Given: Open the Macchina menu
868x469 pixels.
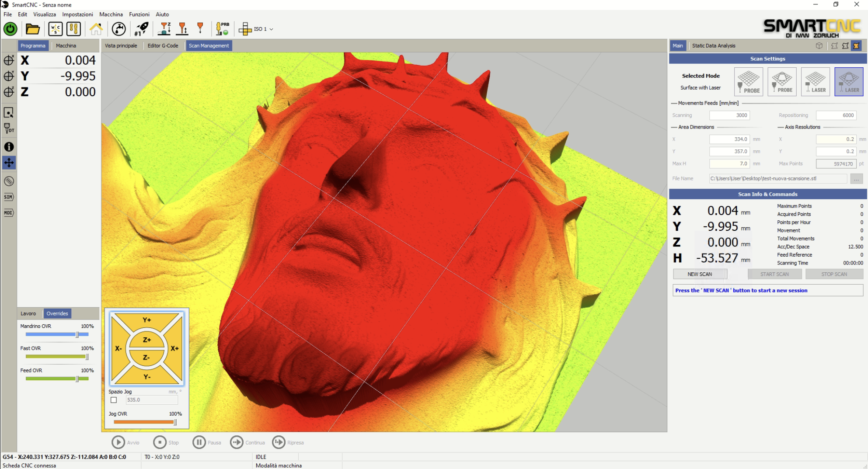Looking at the screenshot, I should [111, 14].
